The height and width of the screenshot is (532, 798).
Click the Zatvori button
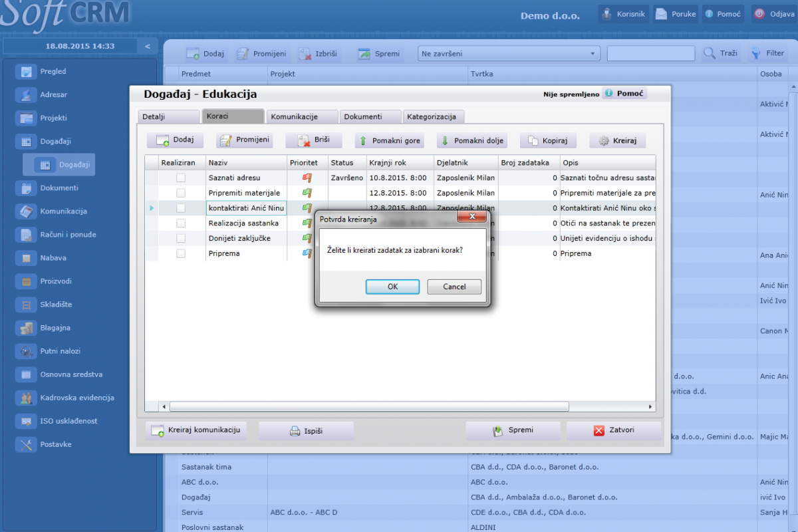pos(614,430)
